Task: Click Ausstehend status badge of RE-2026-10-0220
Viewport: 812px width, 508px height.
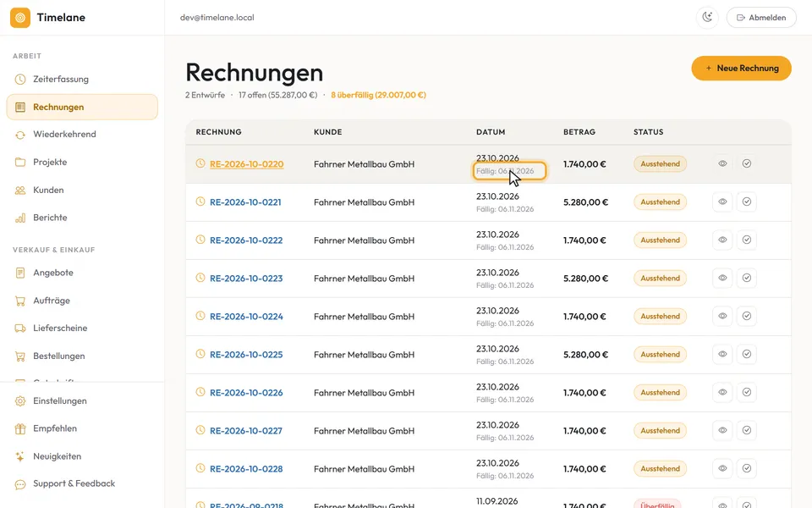Action: (x=661, y=163)
